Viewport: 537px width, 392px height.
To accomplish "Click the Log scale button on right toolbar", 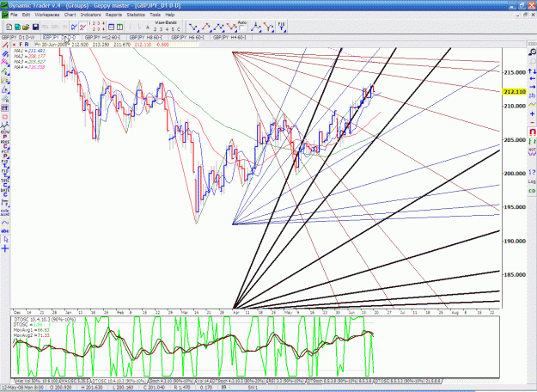I will click(x=532, y=181).
